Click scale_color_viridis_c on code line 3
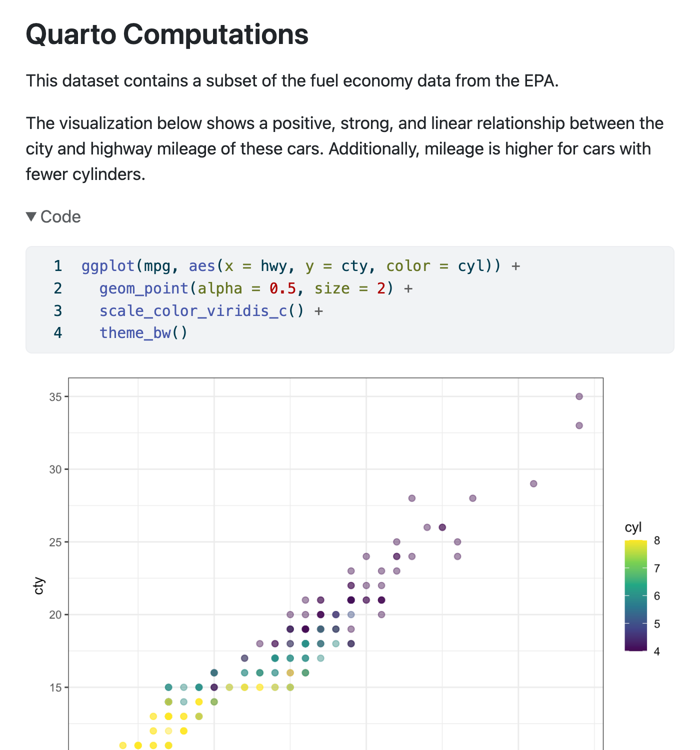Screen dimensions: 700x750 (194, 310)
